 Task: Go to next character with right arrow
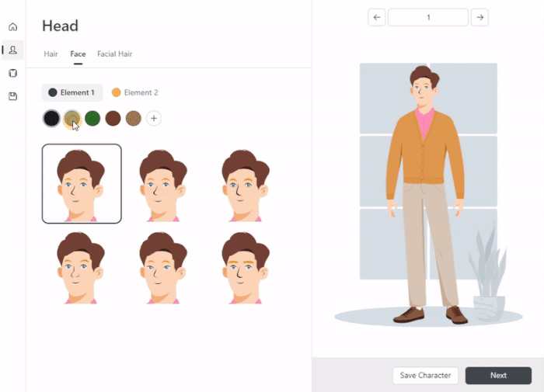[480, 17]
